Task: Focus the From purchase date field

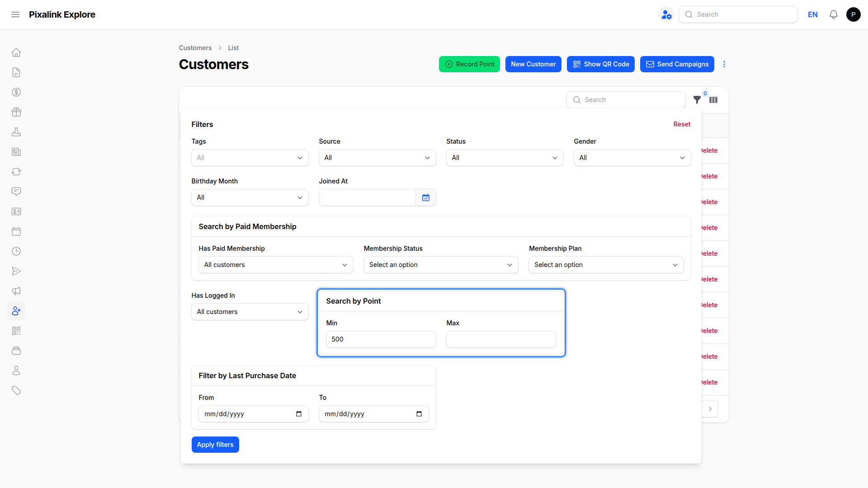Action: [x=254, y=414]
